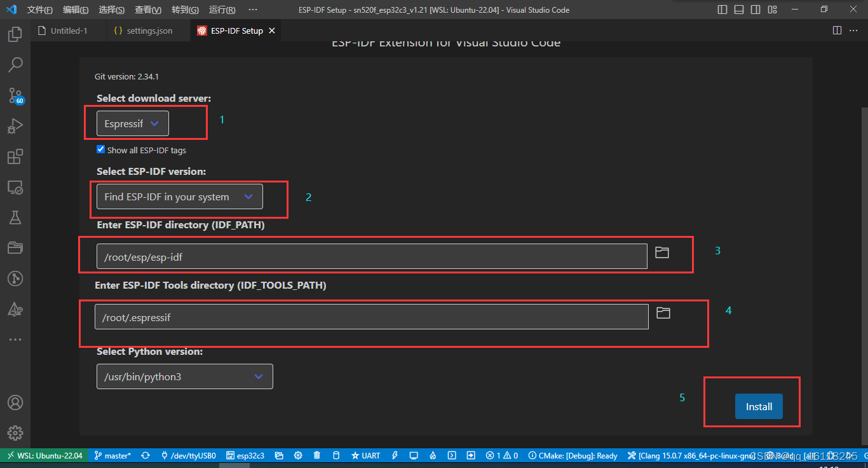The width and height of the screenshot is (868, 468).
Task: Select the esp32c3 target in status bar
Action: click(x=246, y=455)
